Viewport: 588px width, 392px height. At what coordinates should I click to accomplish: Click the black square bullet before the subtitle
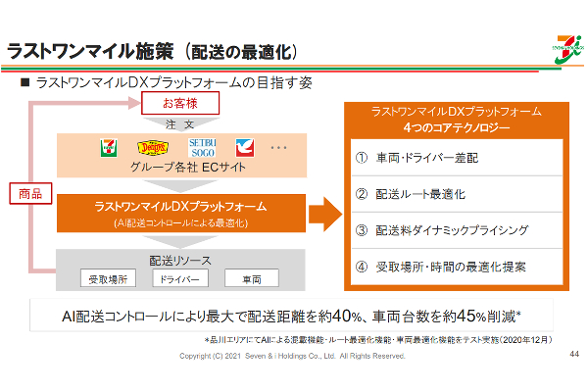pyautogui.click(x=25, y=83)
